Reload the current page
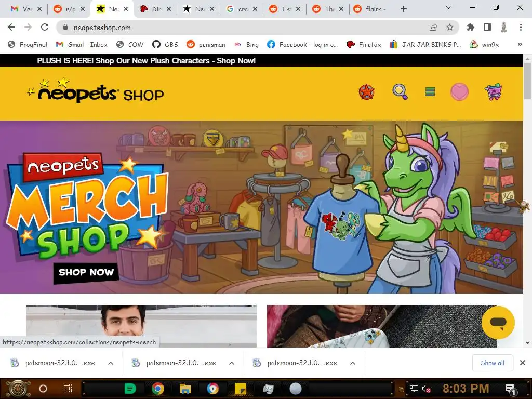Viewport: 532px width, 399px height. [45, 28]
